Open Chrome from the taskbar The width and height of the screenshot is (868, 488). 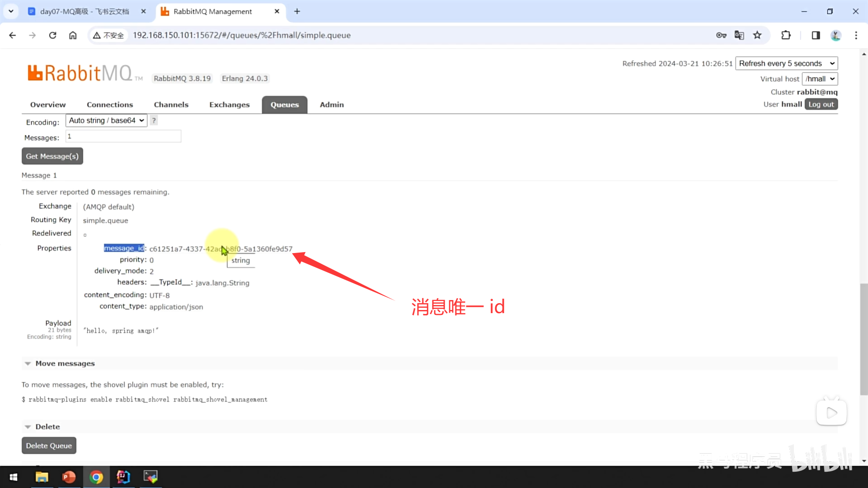96,477
